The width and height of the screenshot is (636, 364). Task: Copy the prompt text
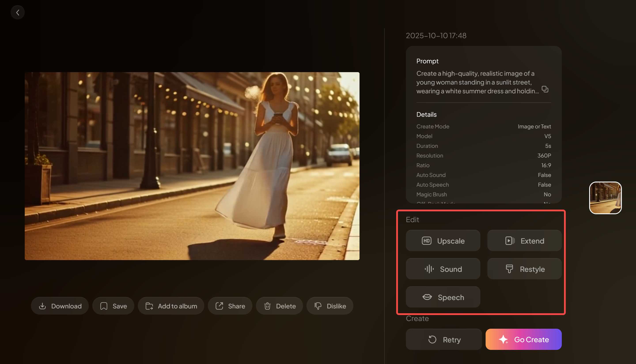coord(545,89)
